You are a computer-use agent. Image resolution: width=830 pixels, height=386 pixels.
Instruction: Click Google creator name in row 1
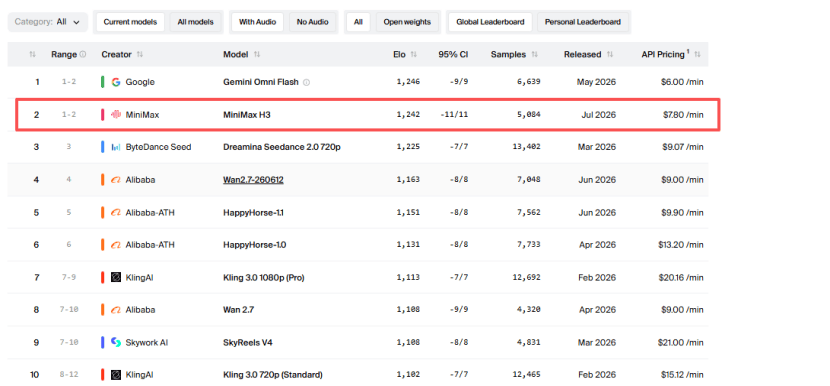(140, 82)
